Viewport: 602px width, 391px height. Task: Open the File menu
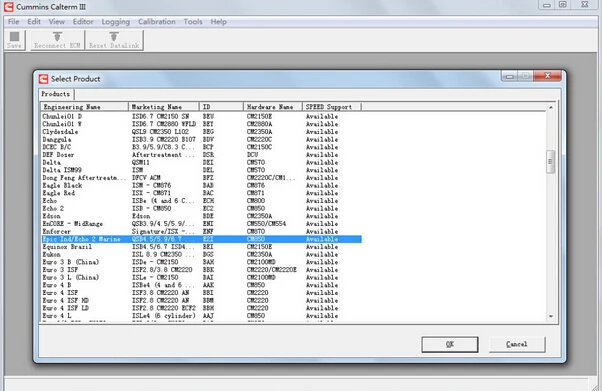click(13, 22)
